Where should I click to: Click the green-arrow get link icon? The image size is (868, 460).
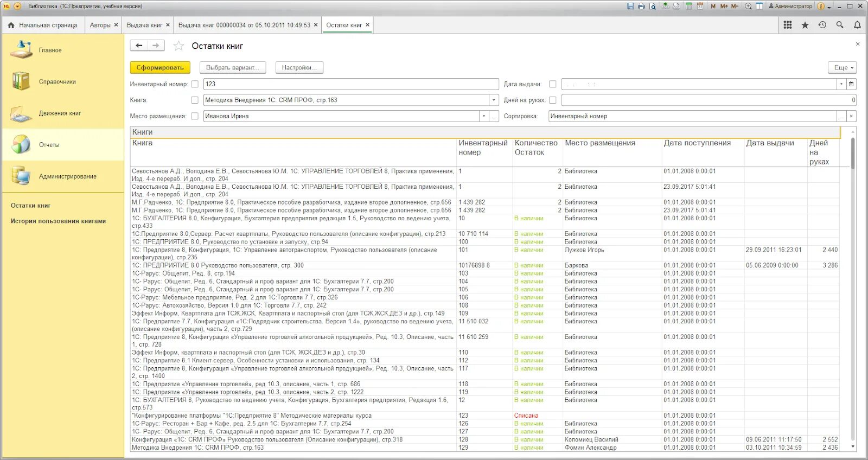click(666, 6)
